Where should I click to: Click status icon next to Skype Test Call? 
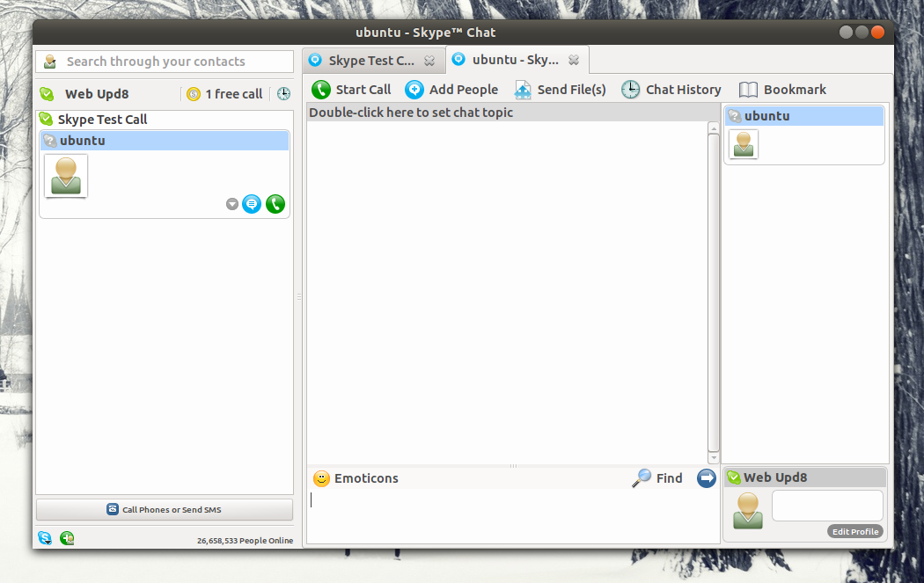[46, 119]
